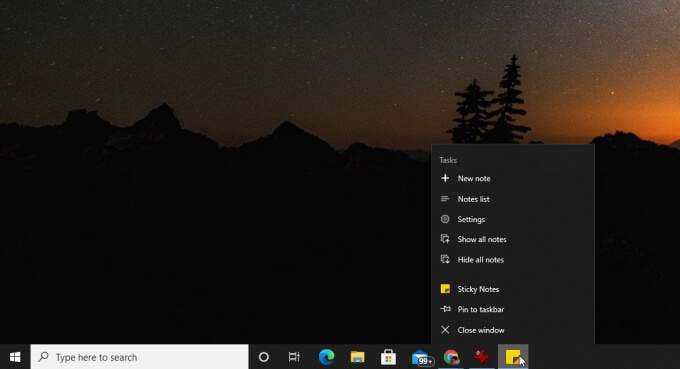Open Task View on the taskbar
The height and width of the screenshot is (369, 680).
[294, 357]
